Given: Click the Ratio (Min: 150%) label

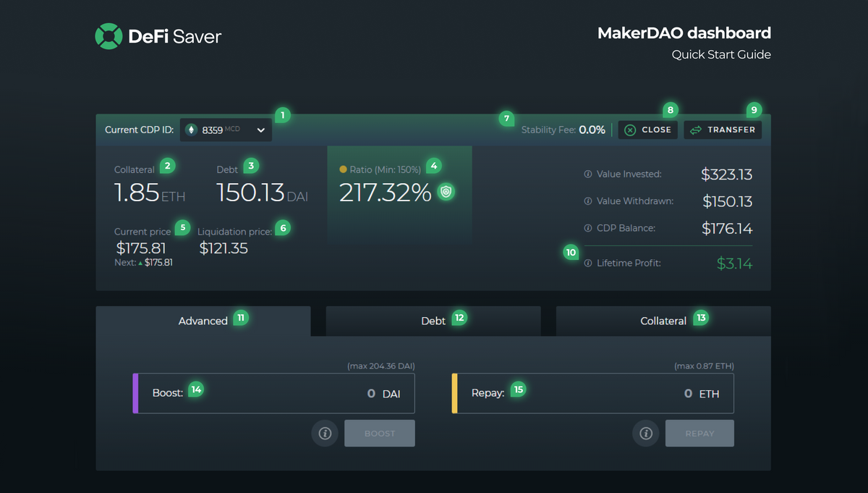Looking at the screenshot, I should (x=385, y=169).
